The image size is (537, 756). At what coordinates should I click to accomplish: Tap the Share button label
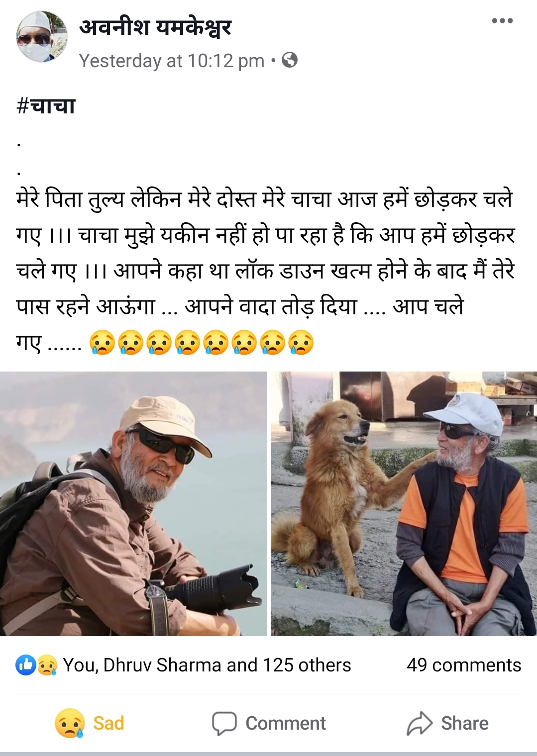[x=464, y=723]
